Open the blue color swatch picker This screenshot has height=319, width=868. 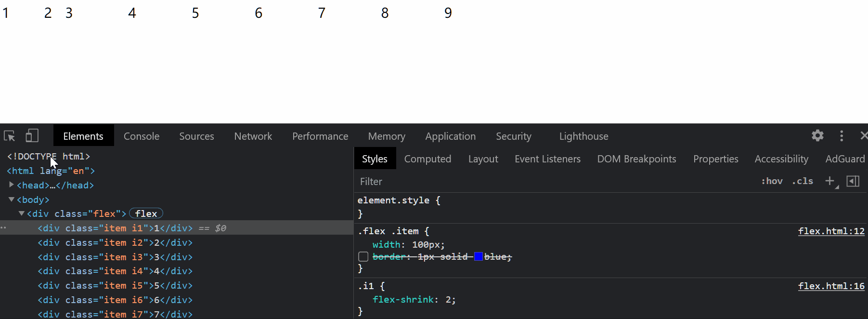479,257
